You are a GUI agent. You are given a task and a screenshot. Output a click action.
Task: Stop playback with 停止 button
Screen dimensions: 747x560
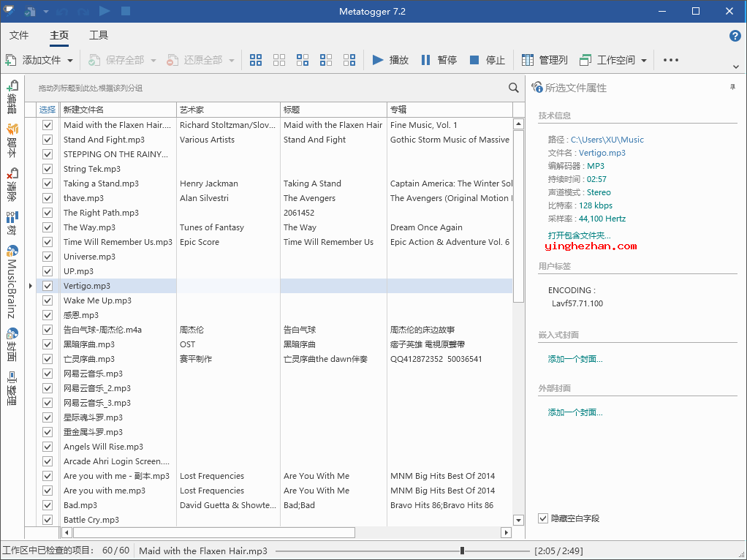pos(487,60)
